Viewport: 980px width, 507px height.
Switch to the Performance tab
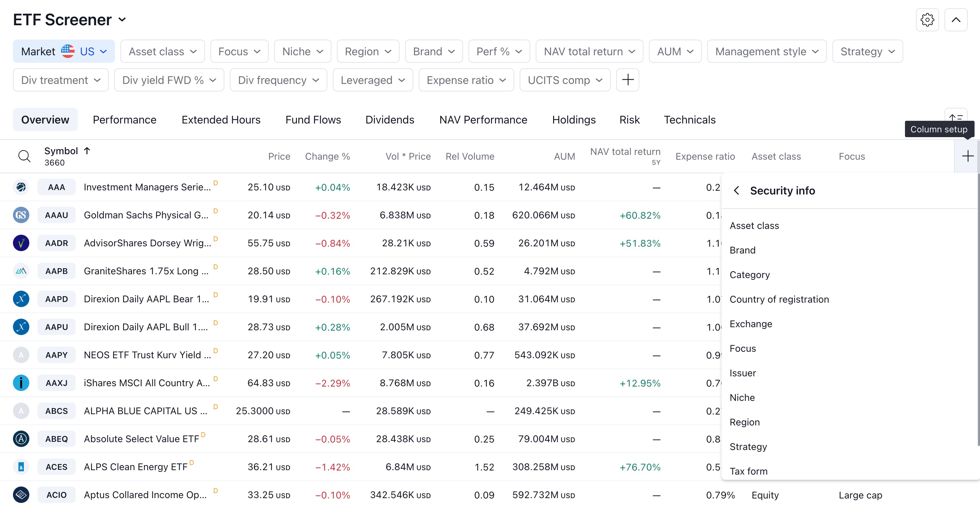(124, 120)
